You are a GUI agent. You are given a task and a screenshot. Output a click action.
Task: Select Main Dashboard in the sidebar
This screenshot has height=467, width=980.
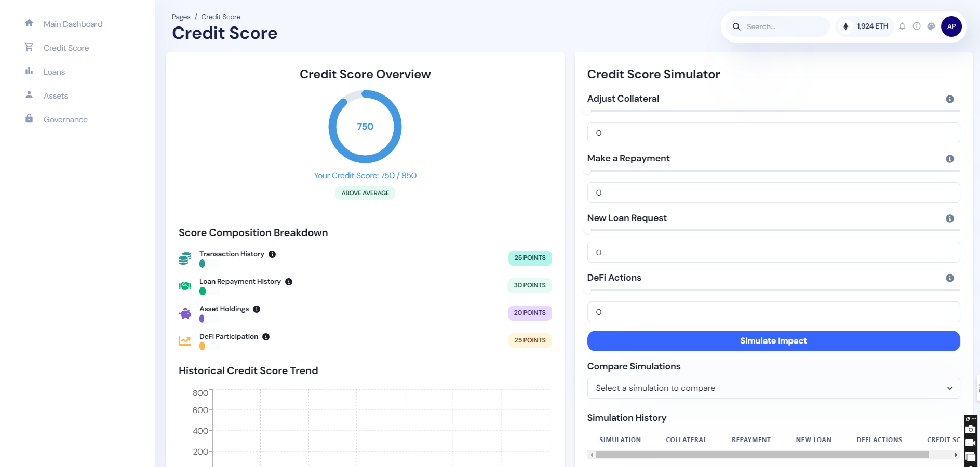(73, 24)
